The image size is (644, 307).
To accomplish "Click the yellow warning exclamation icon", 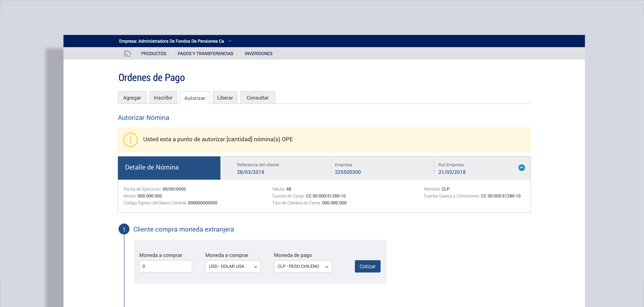I will click(x=130, y=140).
